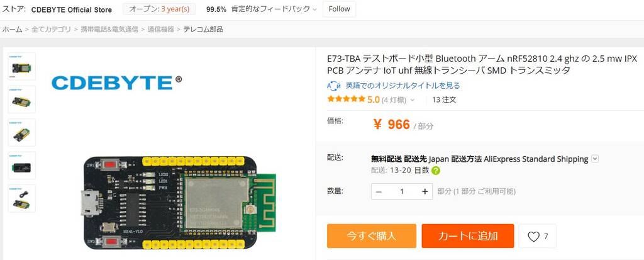Go to 通信機器 breadcrumb category
The width and height of the screenshot is (644, 260).
160,29
